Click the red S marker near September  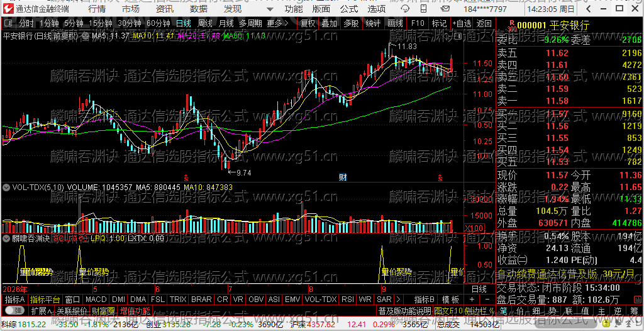pos(440,178)
